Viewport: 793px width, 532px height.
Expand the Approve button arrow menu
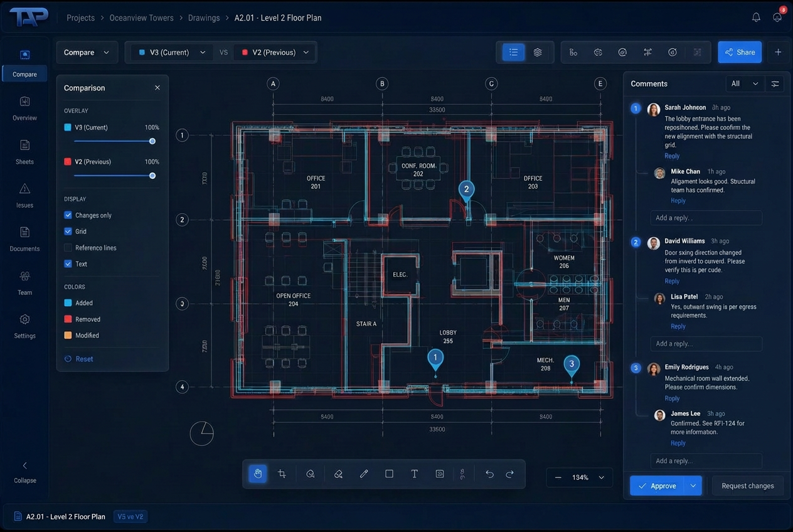coord(693,486)
